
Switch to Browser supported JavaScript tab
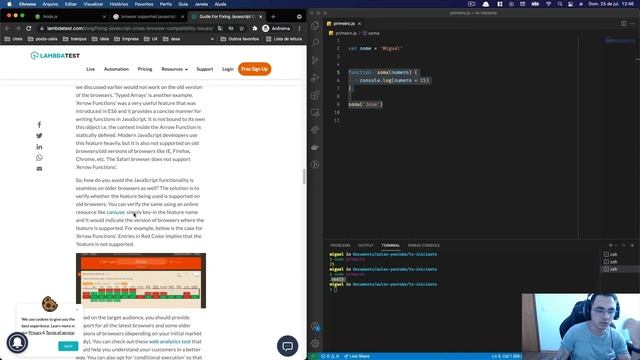[x=148, y=17]
